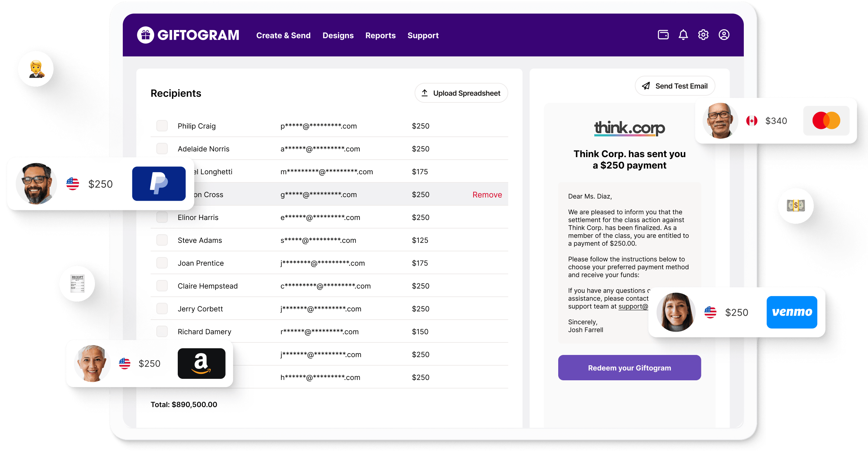Click the name Joan Prentice

point(201,263)
